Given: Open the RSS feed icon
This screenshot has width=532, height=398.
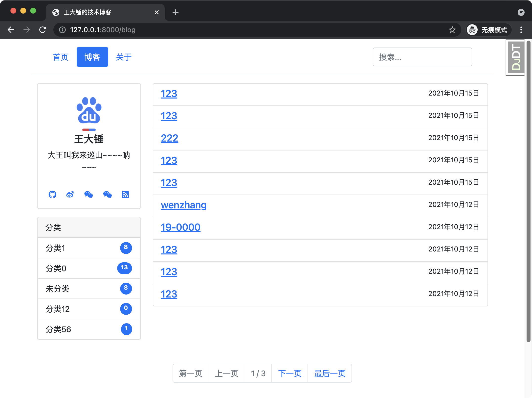Looking at the screenshot, I should (x=125, y=195).
